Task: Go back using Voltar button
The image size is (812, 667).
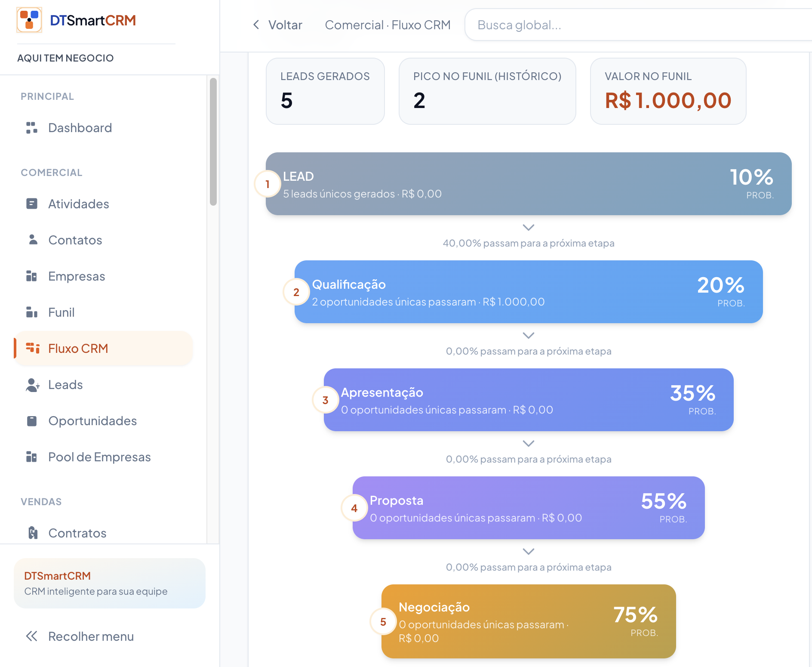Action: [277, 25]
